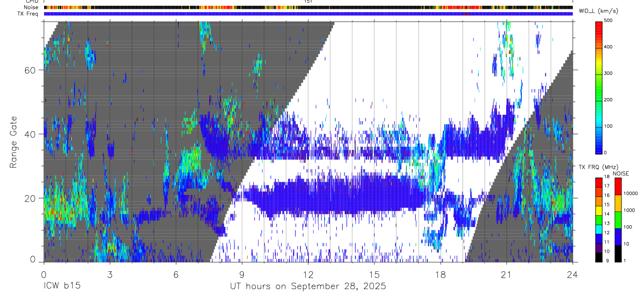Click the Noise row label at top

(x=31, y=7)
